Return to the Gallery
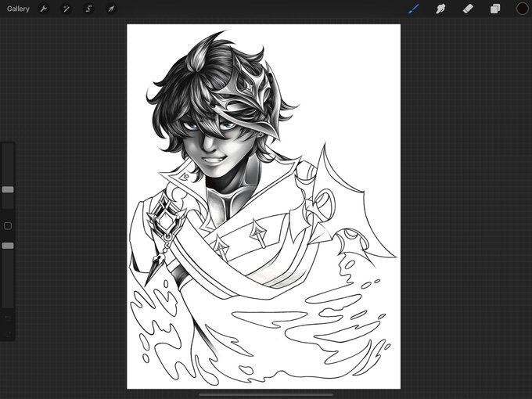 [x=18, y=9]
